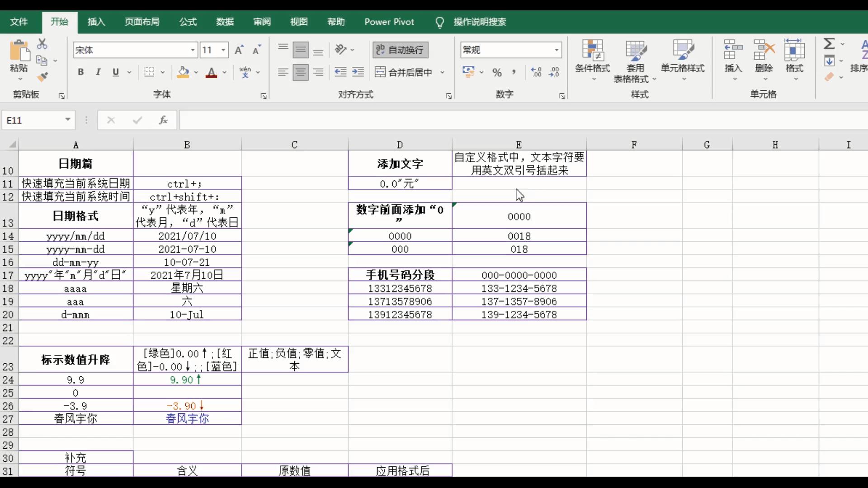Viewport: 868px width, 488px height.
Task: Open Conditional Formatting (条件格式)
Action: (592, 59)
